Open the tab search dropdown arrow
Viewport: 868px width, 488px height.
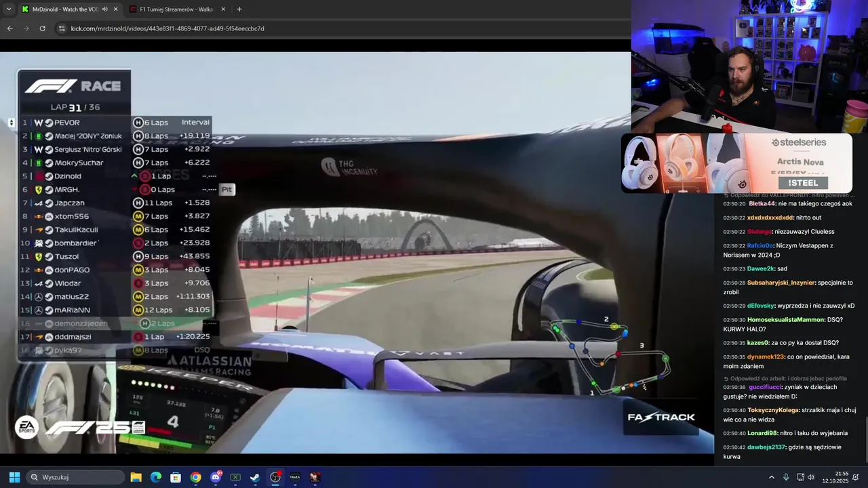(x=9, y=9)
